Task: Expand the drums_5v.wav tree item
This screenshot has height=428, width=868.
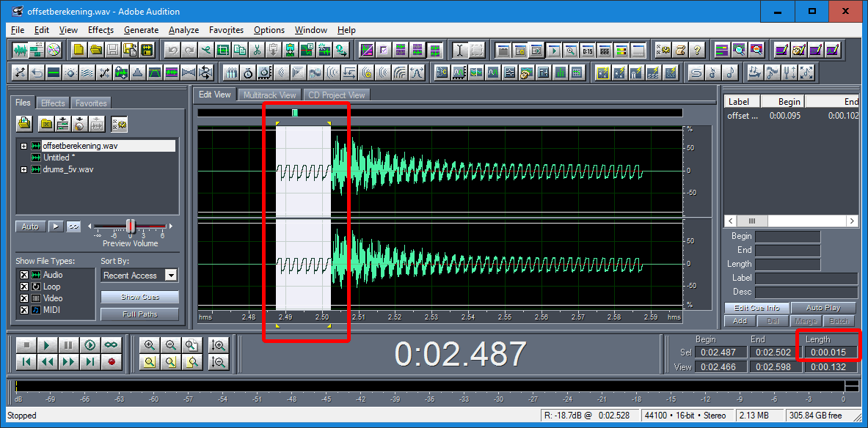Action: (x=24, y=169)
